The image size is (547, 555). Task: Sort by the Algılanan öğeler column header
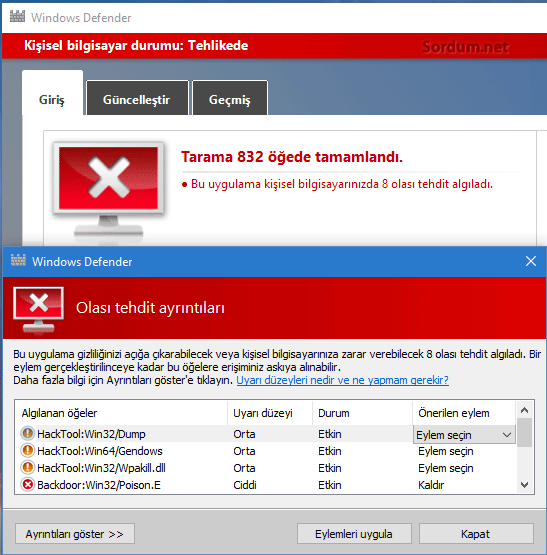point(121,413)
